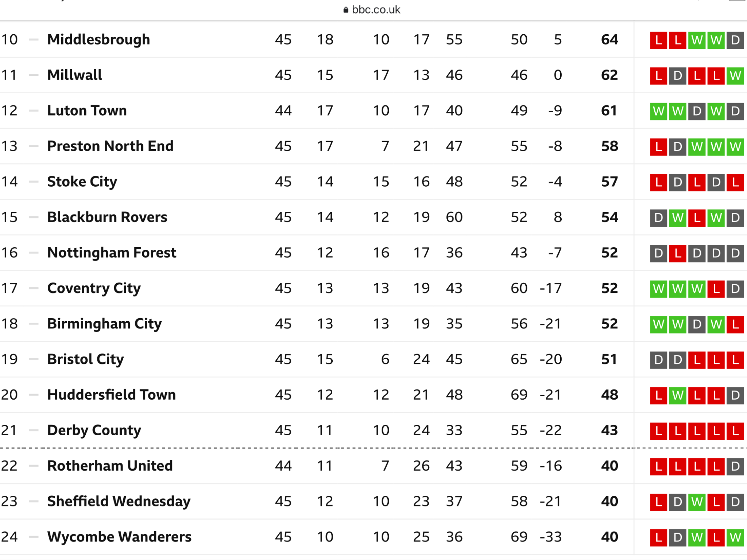Click Derby County's 43 points value
747x560 pixels.
pos(609,430)
